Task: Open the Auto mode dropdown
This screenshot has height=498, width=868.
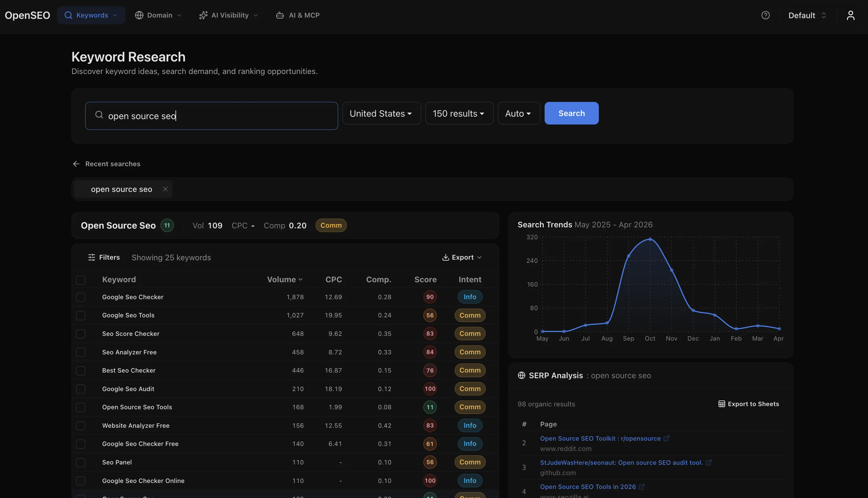Action: (x=518, y=113)
